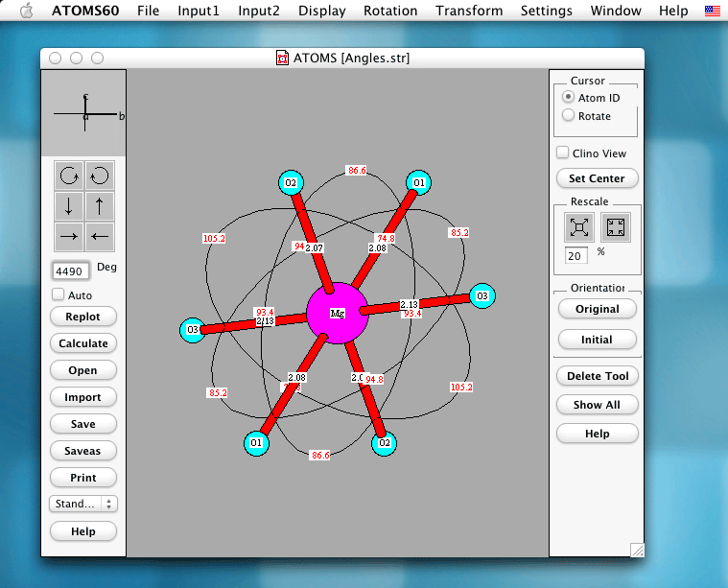Click the right arrow rotate button
The height and width of the screenshot is (588, 728).
click(69, 235)
